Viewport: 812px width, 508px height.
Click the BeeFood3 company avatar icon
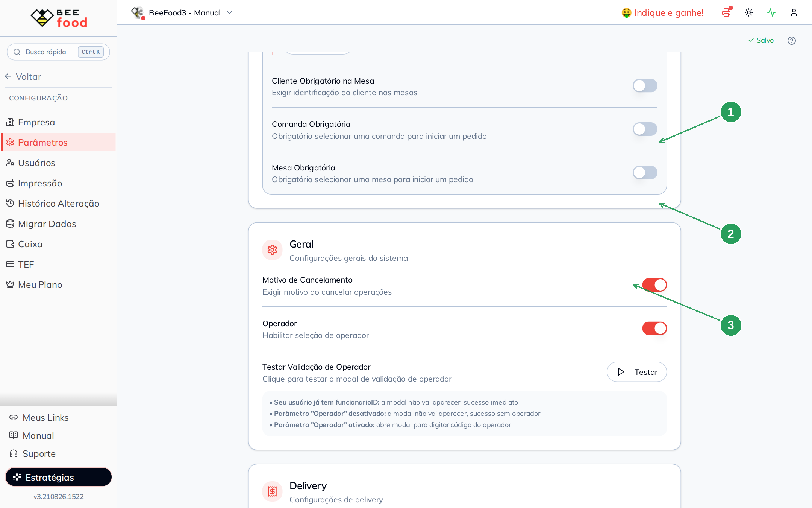click(138, 12)
